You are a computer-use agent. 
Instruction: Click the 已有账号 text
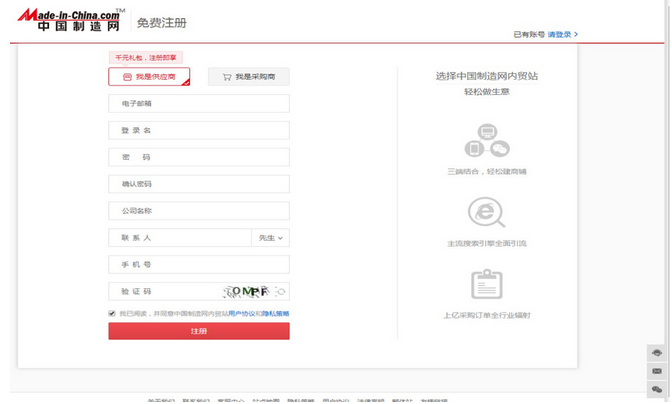point(529,34)
